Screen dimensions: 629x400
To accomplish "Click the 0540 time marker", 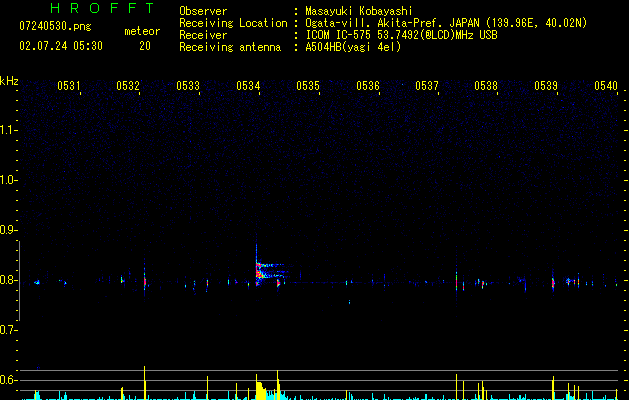I will 606,85.
